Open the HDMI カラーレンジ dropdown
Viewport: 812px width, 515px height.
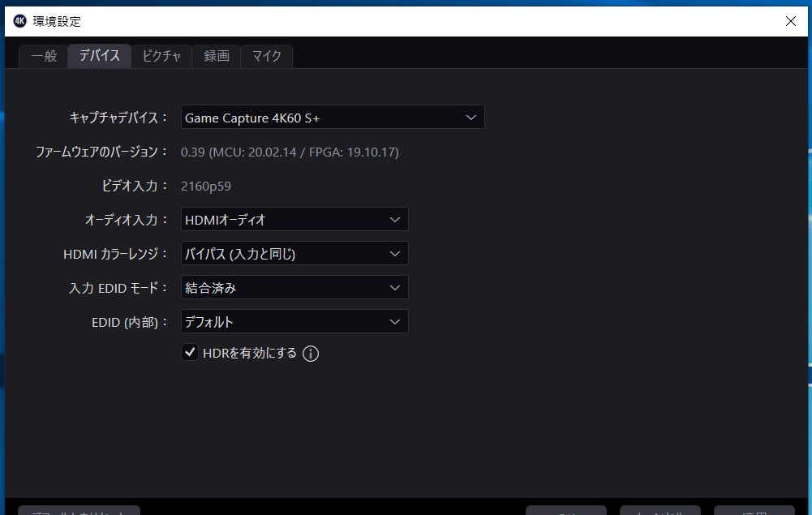click(294, 254)
